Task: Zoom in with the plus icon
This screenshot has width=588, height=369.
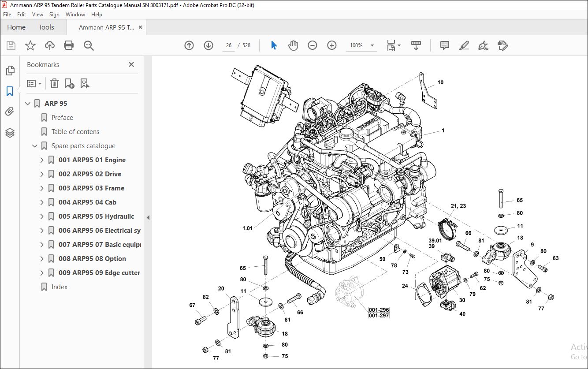Action: click(x=332, y=45)
